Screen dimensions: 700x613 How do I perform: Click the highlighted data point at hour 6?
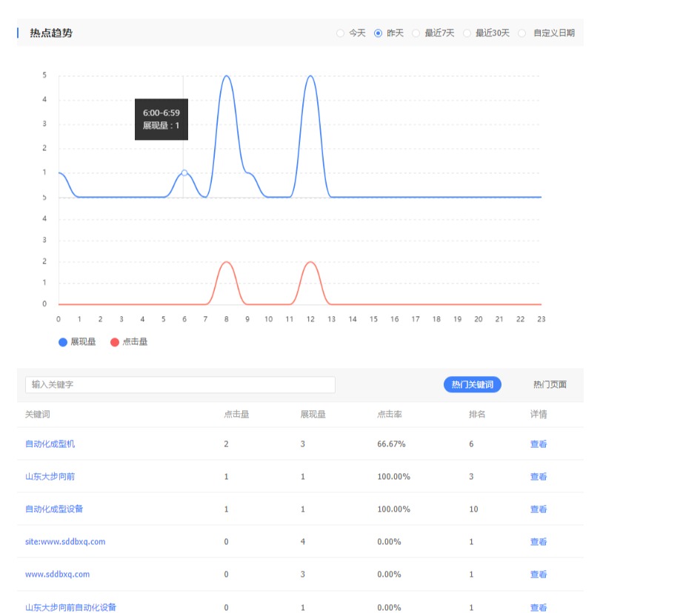pos(184,172)
